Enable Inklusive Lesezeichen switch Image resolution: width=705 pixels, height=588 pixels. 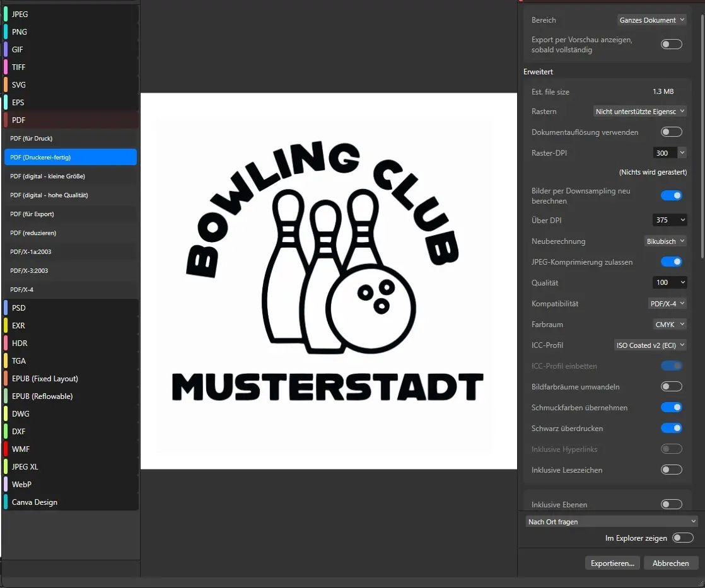(672, 470)
